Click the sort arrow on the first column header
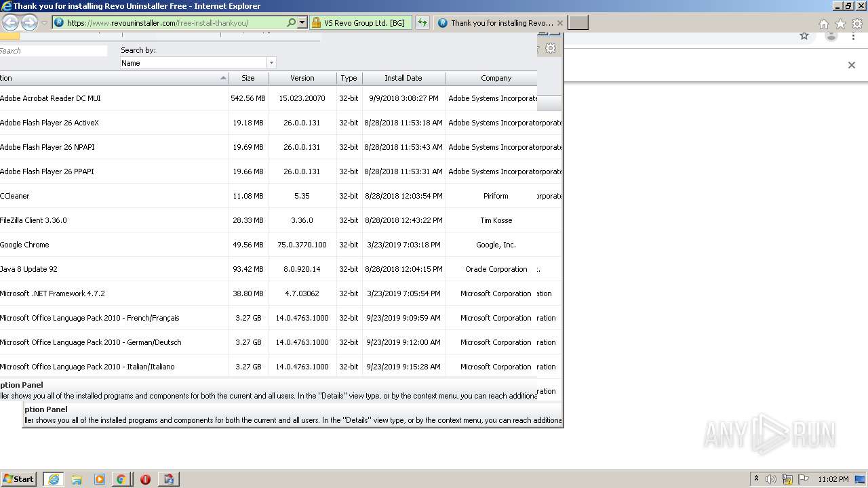Screen dimensions: 868x488 pos(223,78)
